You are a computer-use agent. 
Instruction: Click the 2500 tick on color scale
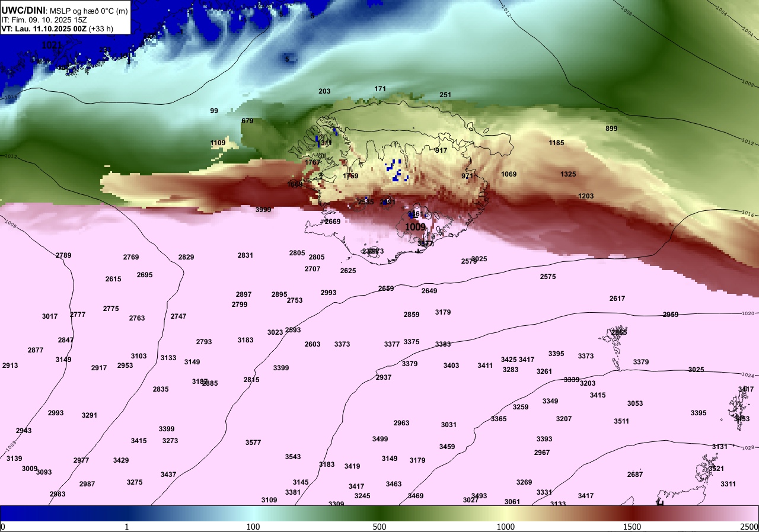[750, 527]
